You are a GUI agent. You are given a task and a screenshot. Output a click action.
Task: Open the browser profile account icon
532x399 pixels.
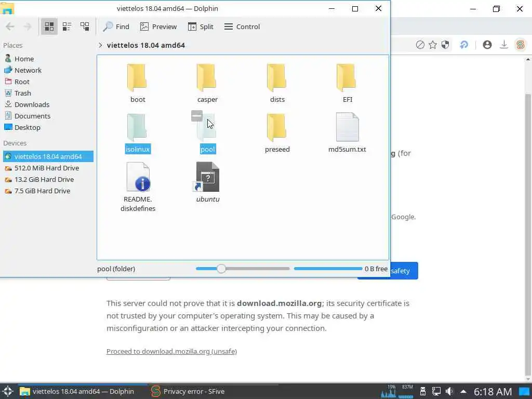coord(487,45)
